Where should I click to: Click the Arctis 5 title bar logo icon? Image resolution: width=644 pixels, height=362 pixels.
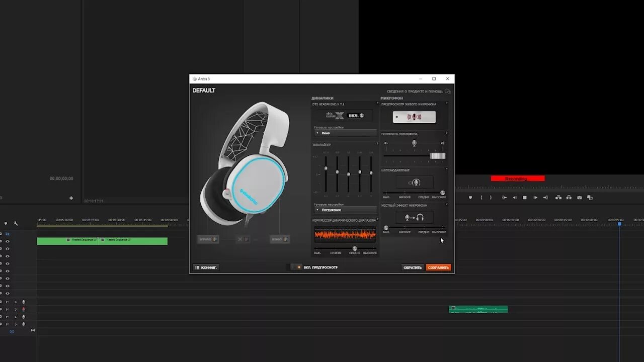[195, 79]
